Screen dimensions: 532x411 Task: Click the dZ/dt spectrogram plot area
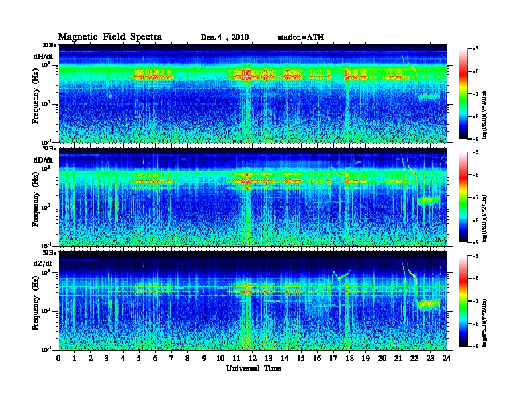[253, 301]
